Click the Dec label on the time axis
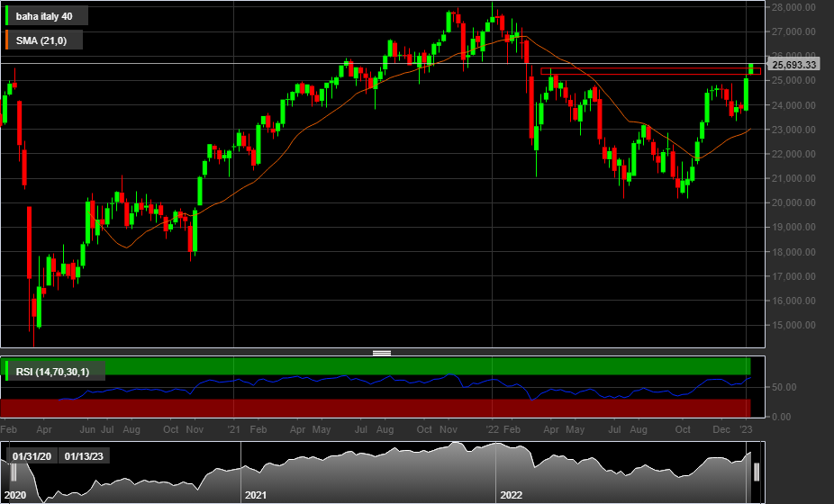Screen dimensions: 834x504 pyautogui.click(x=721, y=429)
